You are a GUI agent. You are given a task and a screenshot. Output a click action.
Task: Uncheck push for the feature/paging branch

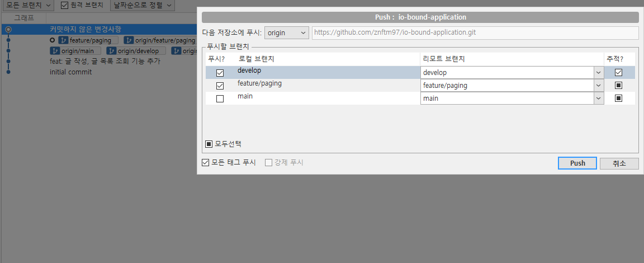coord(220,86)
